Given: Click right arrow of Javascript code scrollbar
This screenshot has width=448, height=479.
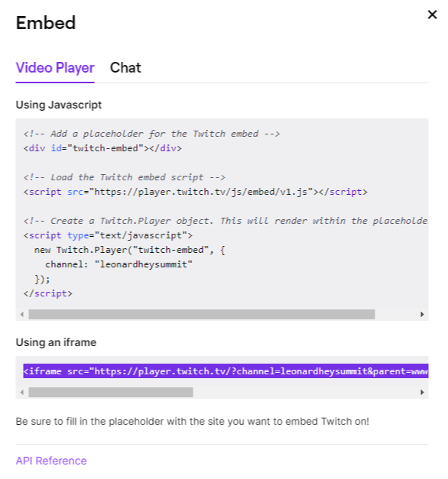Looking at the screenshot, I should tap(422, 314).
